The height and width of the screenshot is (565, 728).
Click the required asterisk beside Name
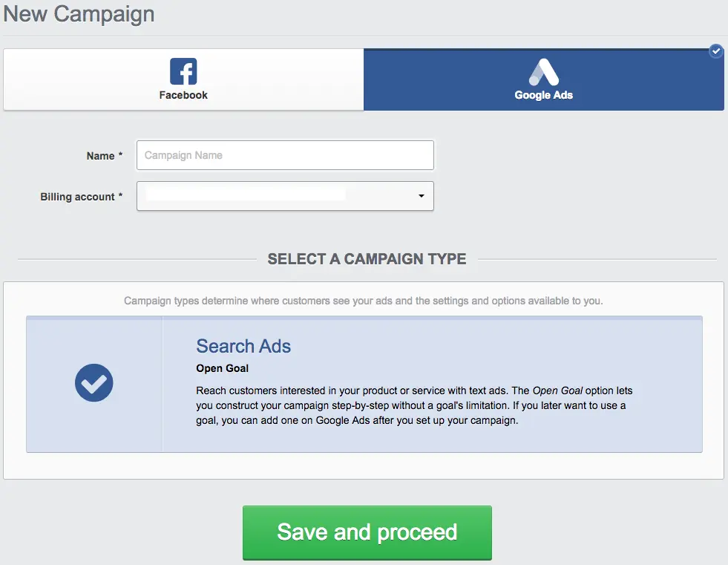(x=120, y=155)
